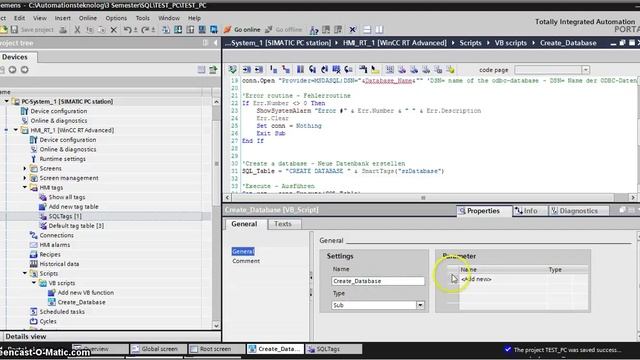The width and height of the screenshot is (640, 360).
Task: Open the Options menu
Action: coord(116,18)
